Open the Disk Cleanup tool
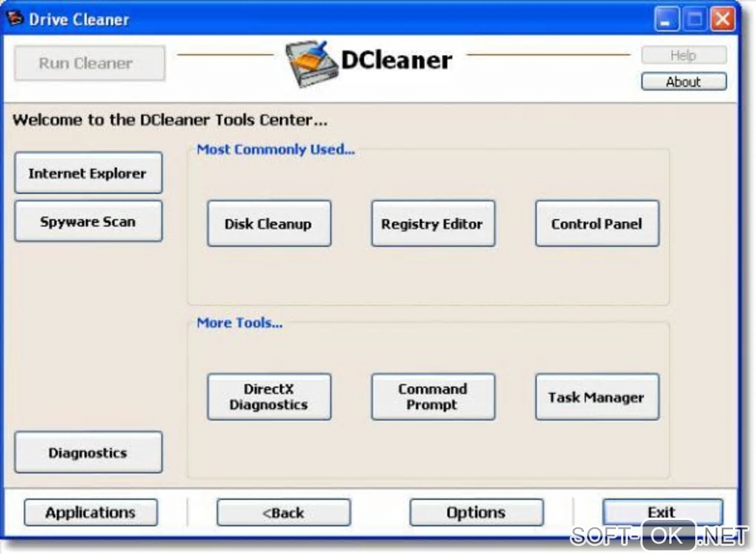756x554 pixels. 269,224
